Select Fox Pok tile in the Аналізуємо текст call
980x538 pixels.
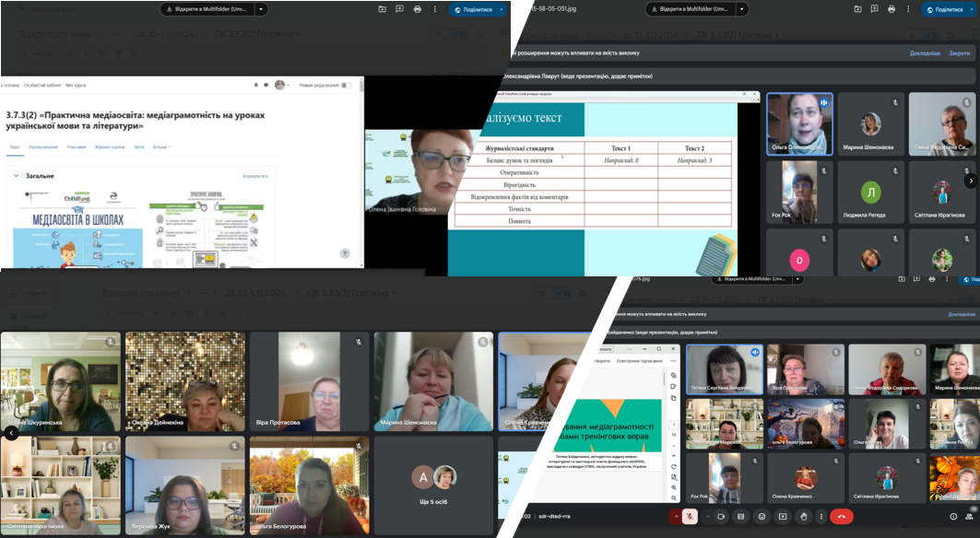coord(799,192)
